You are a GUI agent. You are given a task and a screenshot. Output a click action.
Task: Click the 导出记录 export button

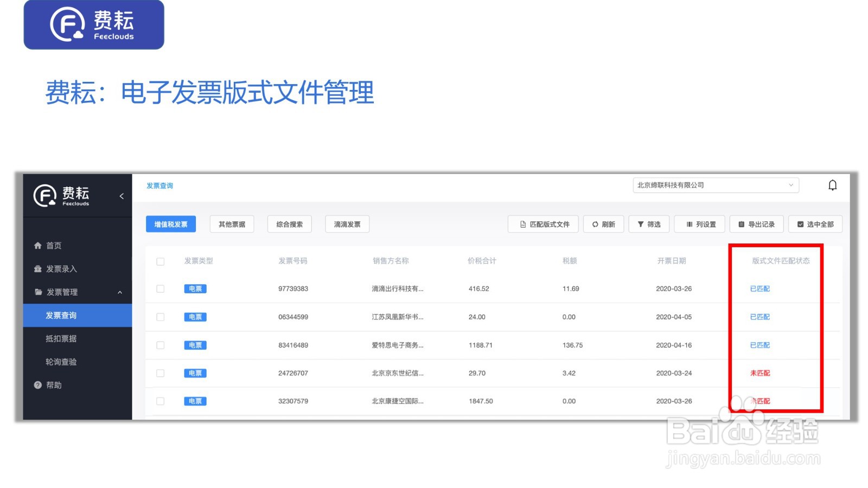[756, 224]
